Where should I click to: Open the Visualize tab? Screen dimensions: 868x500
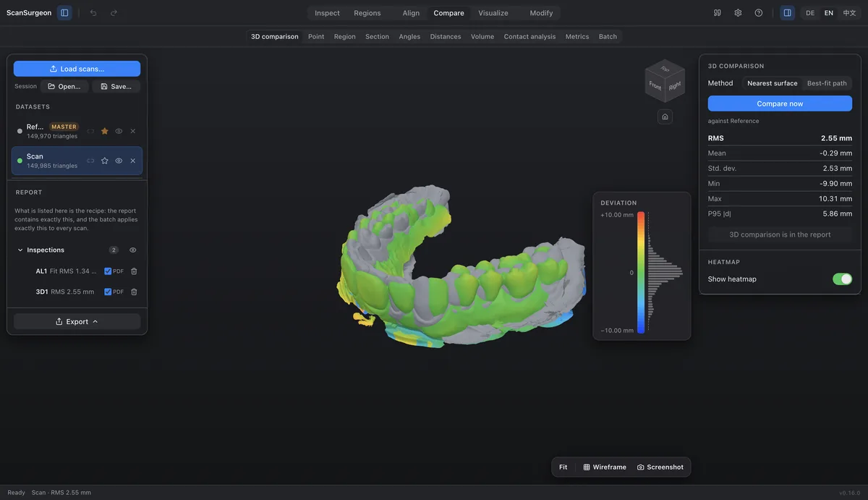493,13
